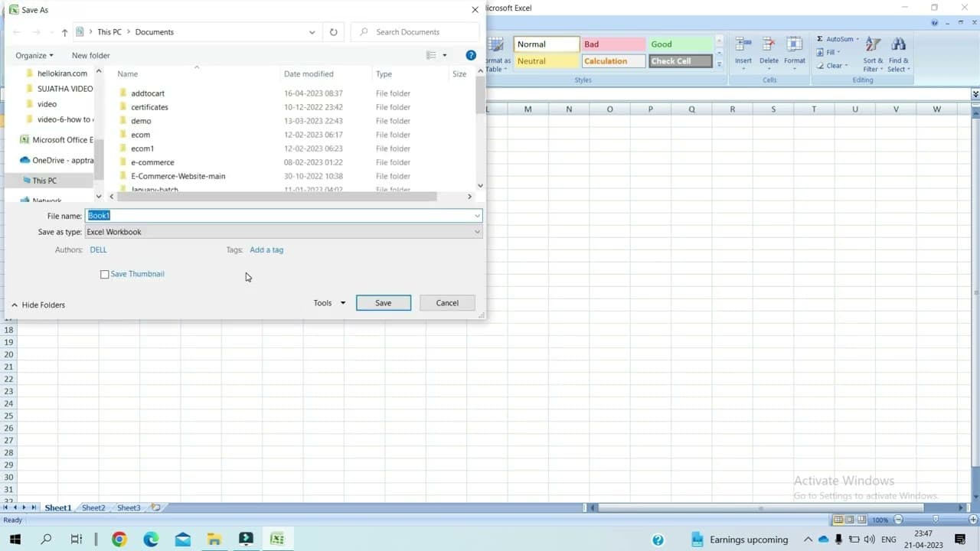Launch Microsoft Edge from taskbar
980x551 pixels.
pos(151,540)
